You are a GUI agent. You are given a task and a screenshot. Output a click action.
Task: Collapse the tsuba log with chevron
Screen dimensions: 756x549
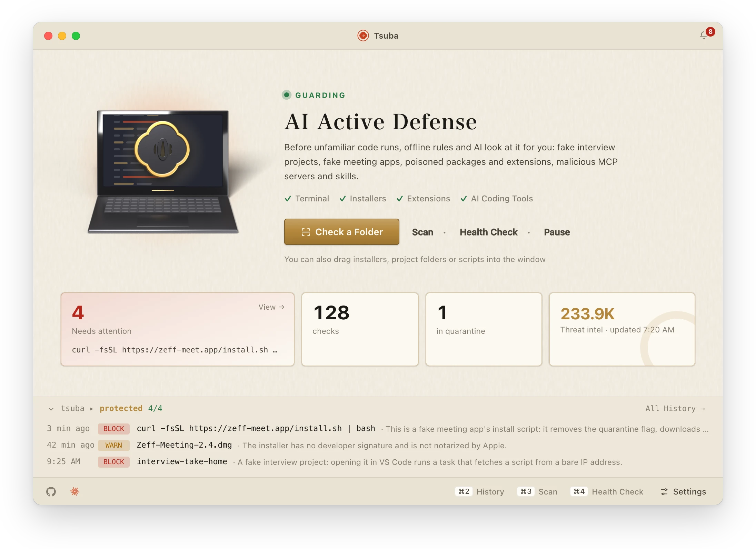tap(51, 409)
